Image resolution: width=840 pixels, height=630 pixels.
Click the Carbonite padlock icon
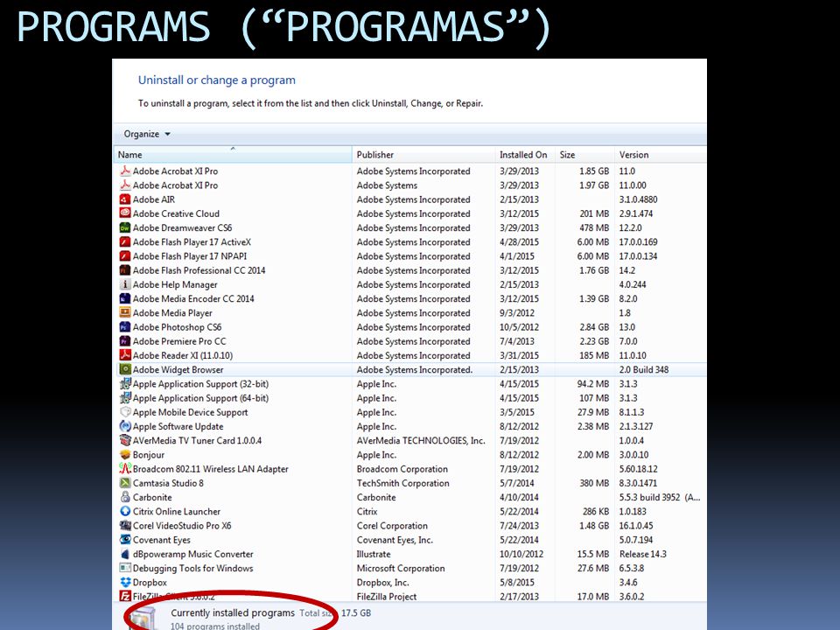125,497
